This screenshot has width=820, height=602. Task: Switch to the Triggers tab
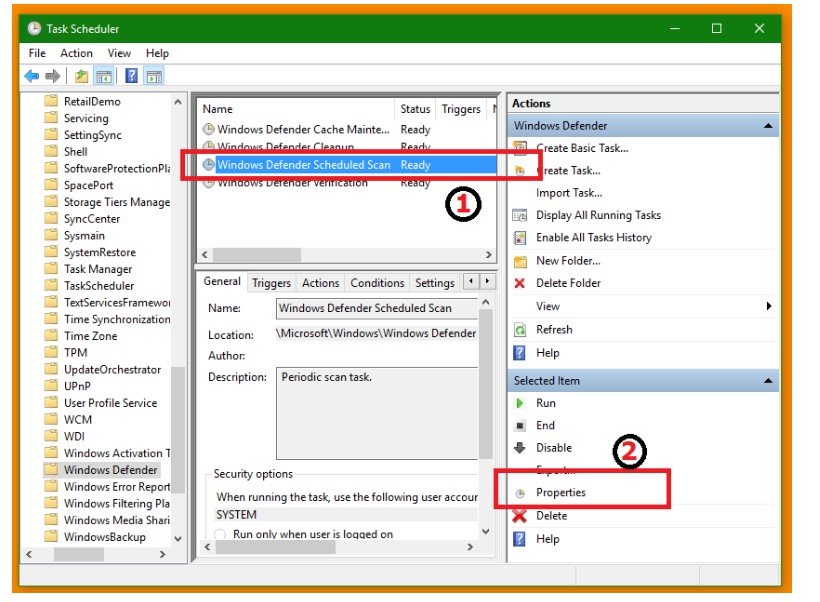pos(271,283)
